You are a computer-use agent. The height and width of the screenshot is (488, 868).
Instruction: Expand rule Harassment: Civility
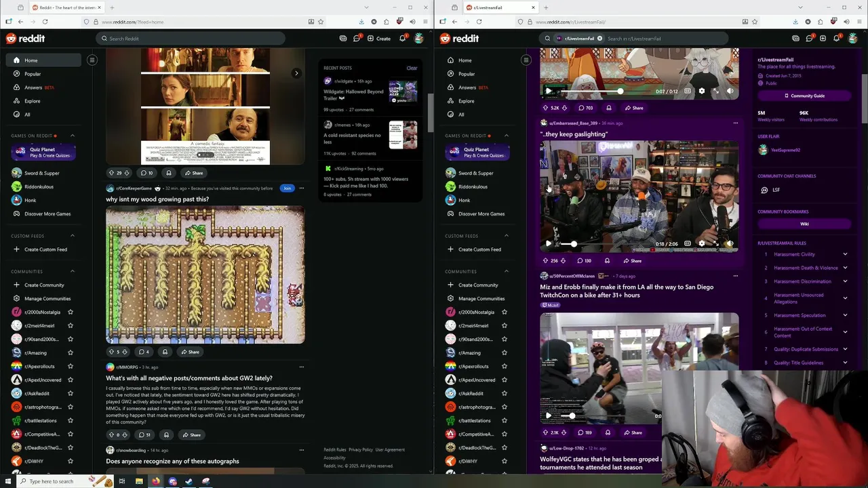pyautogui.click(x=845, y=254)
